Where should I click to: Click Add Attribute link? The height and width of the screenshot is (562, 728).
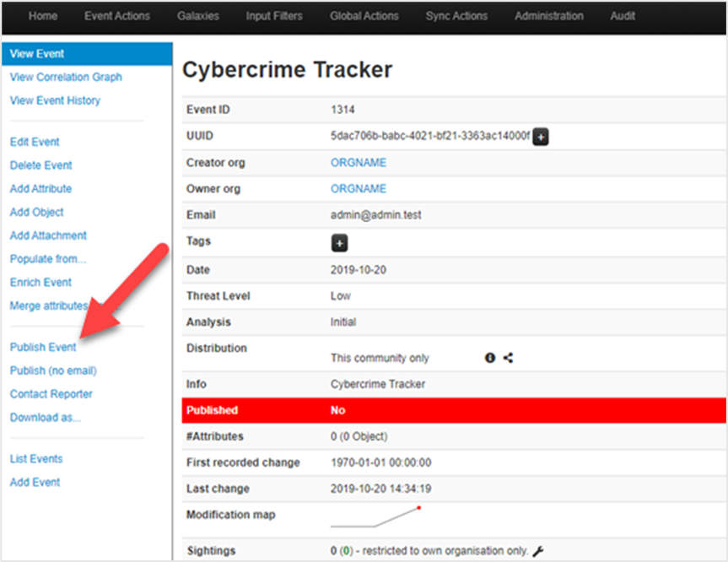click(x=40, y=188)
